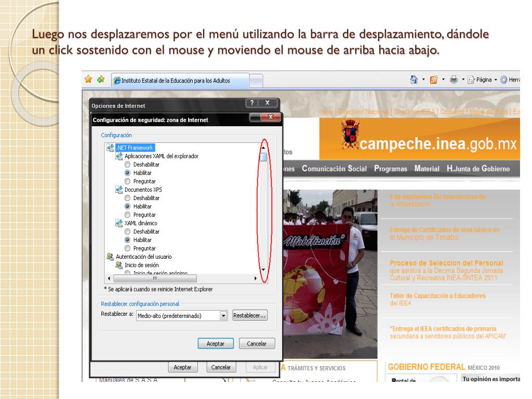Open the Día Internacional de la Alfabetización link

click(x=437, y=200)
